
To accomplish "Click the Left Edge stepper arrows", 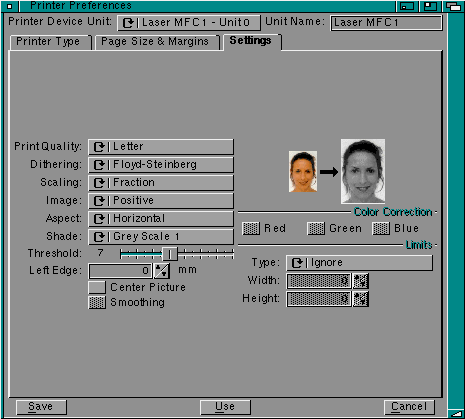I will [x=162, y=271].
